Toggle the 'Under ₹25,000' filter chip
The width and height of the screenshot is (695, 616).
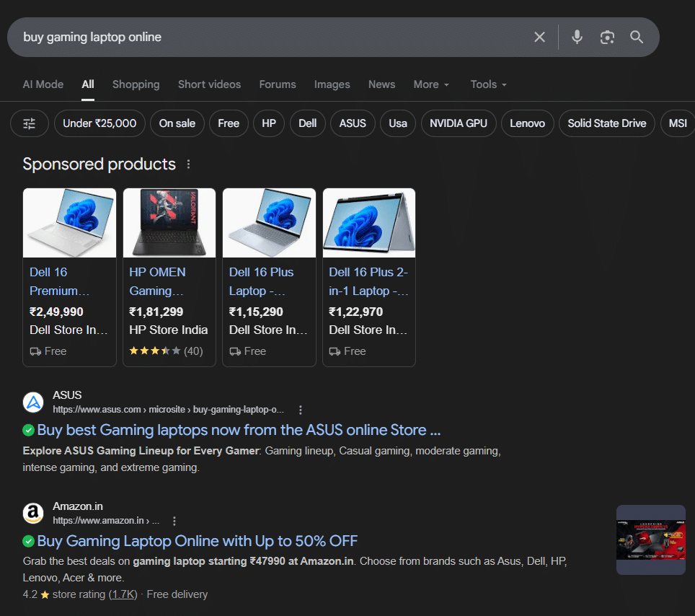point(99,123)
